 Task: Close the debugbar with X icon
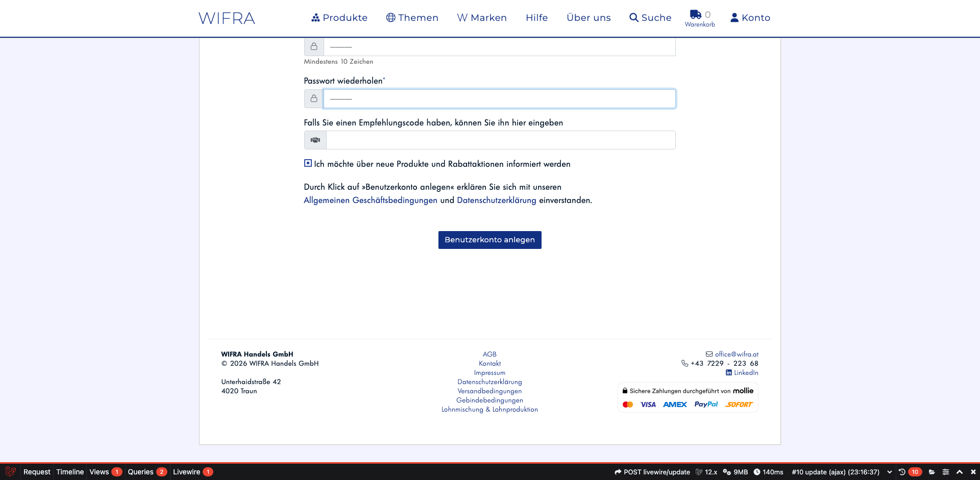973,472
